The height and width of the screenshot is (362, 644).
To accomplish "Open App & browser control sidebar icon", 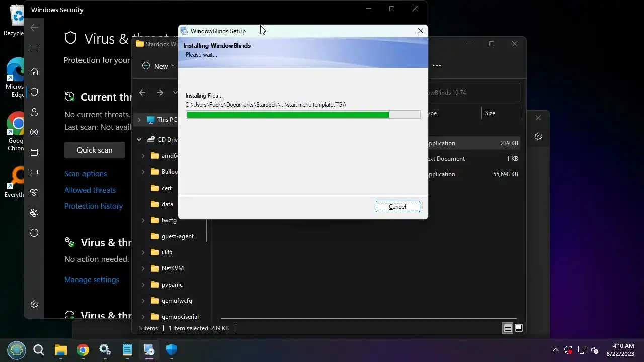I will (34, 152).
